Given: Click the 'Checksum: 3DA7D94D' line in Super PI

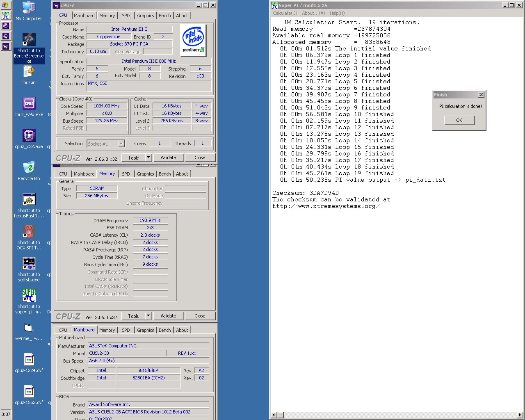Looking at the screenshot, I should tap(306, 193).
